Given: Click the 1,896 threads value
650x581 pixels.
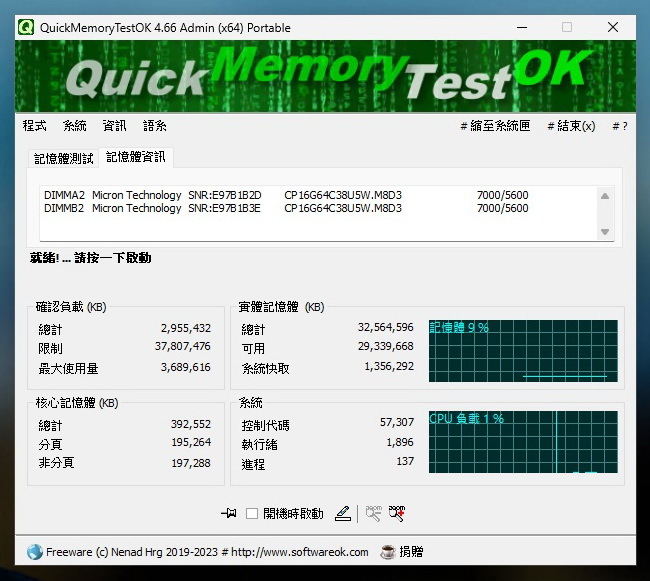Looking at the screenshot, I should (x=400, y=442).
